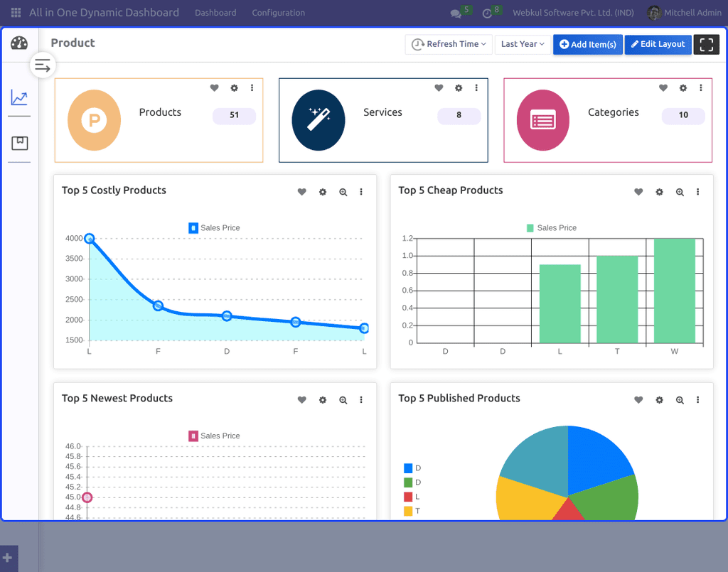
Task: Open the activities clock icon
Action: click(487, 13)
